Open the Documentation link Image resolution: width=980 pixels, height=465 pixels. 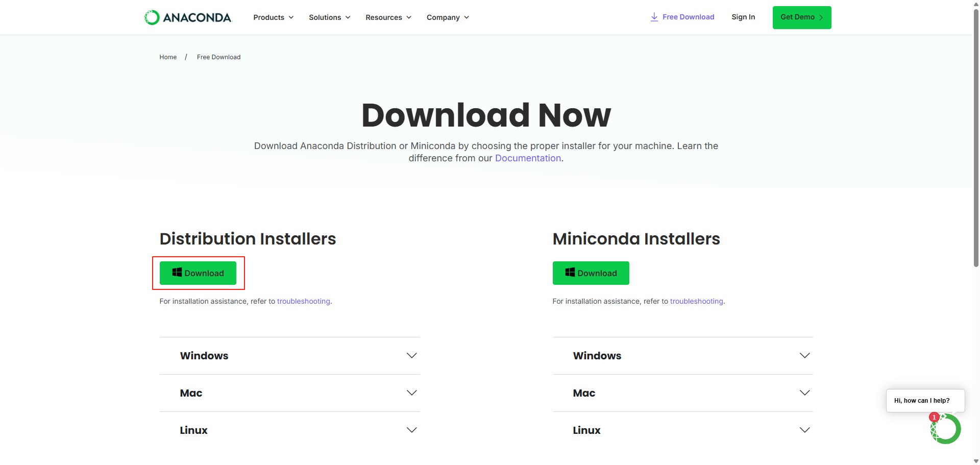[x=528, y=158]
